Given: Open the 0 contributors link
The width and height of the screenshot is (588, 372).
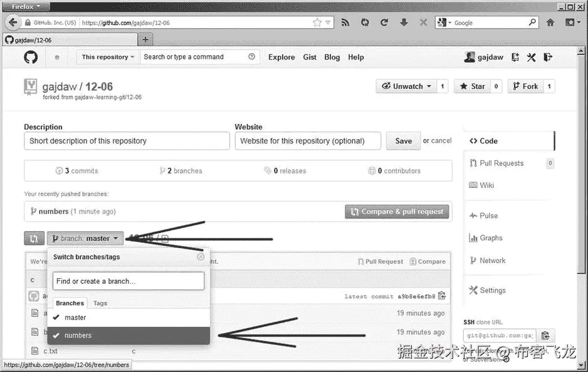Looking at the screenshot, I should (394, 171).
